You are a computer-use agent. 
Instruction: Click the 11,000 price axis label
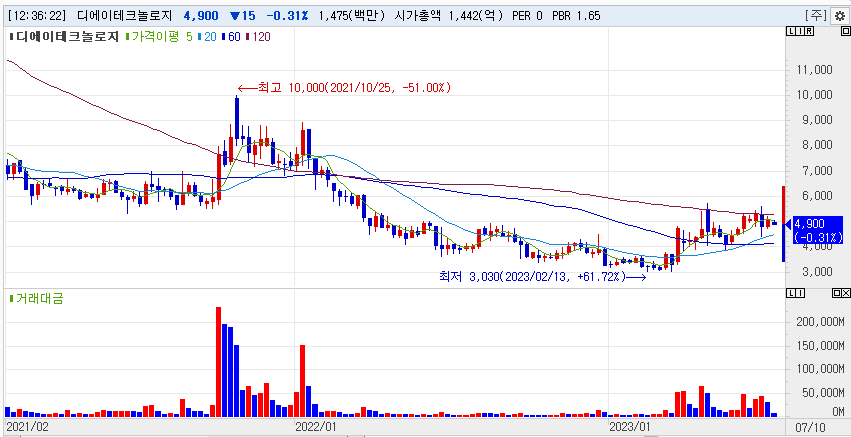(814, 69)
